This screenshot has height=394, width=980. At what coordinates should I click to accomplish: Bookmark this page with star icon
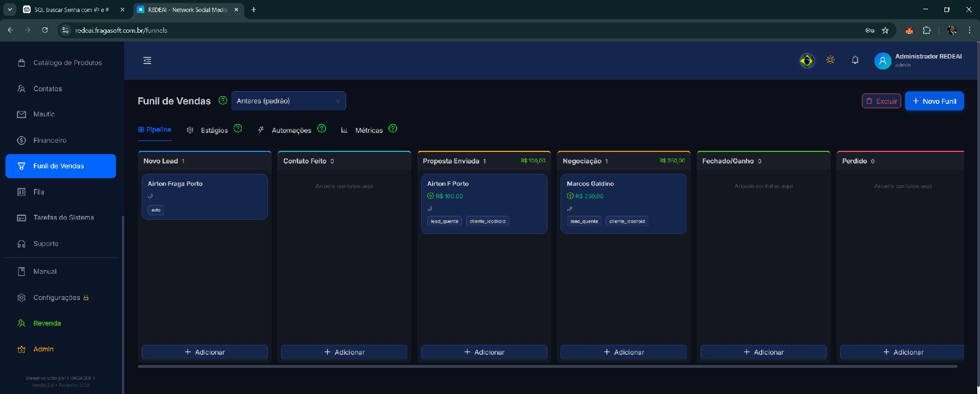pyautogui.click(x=885, y=31)
